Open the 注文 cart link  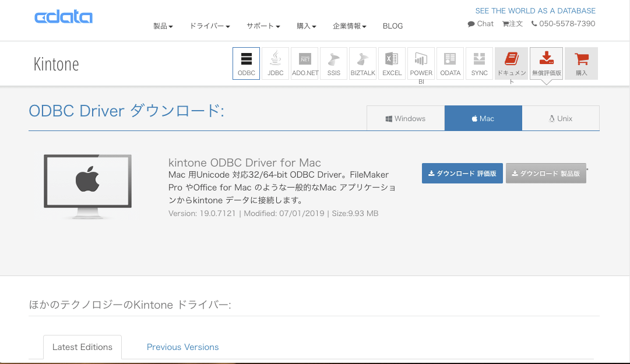(513, 24)
